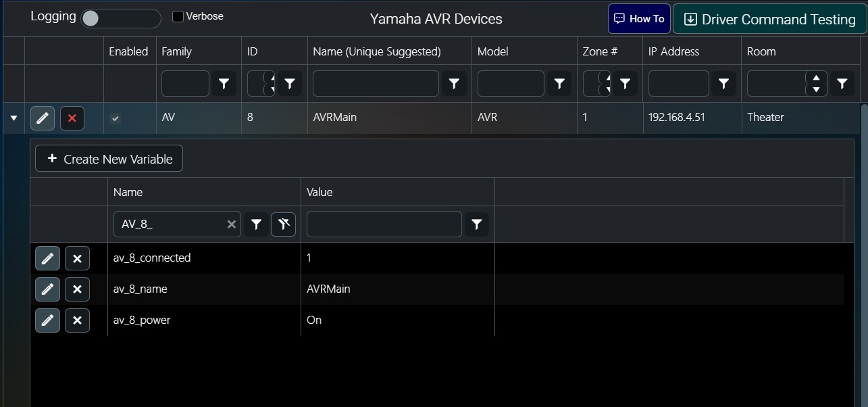Image resolution: width=868 pixels, height=407 pixels.
Task: Open the Model column filter icon
Action: 559,83
